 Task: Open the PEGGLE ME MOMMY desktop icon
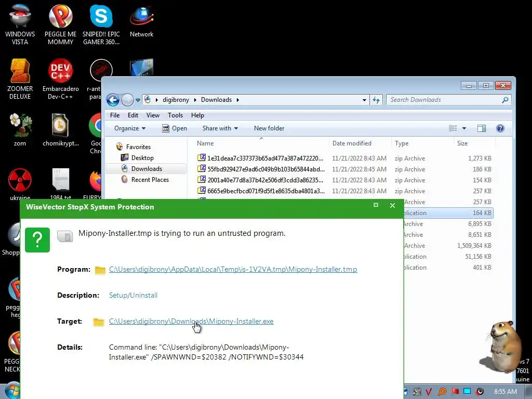(x=60, y=24)
